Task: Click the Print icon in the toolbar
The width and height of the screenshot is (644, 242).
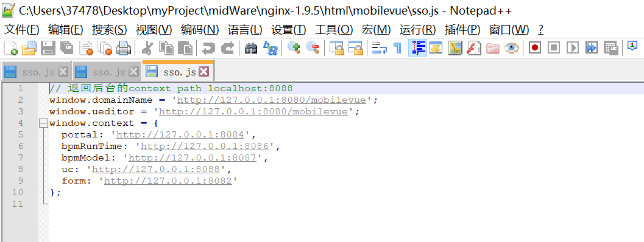Action: click(124, 48)
